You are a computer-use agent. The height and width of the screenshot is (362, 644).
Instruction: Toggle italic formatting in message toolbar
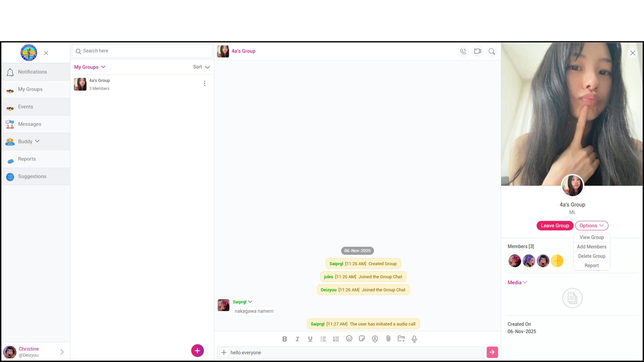(x=297, y=339)
